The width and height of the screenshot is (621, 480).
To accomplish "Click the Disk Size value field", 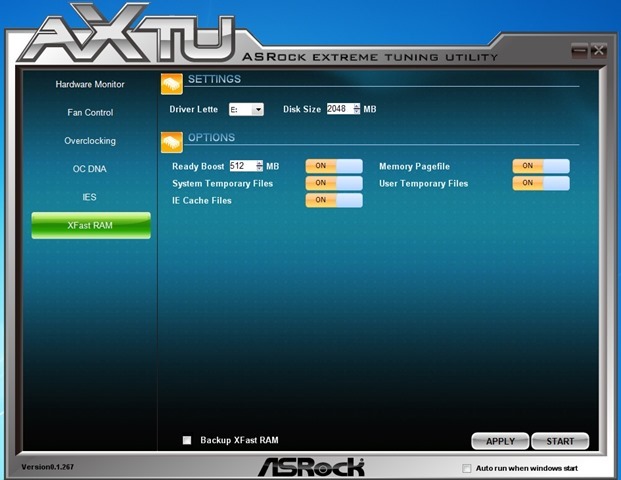I will click(339, 109).
